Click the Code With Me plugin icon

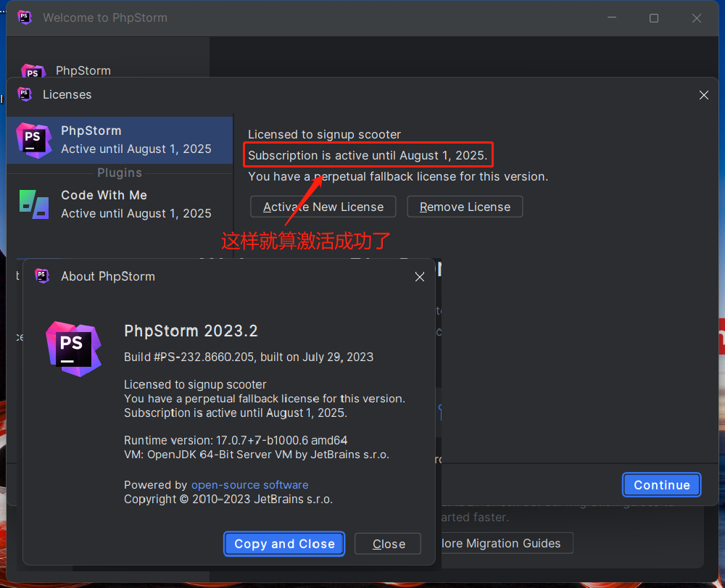(x=34, y=204)
